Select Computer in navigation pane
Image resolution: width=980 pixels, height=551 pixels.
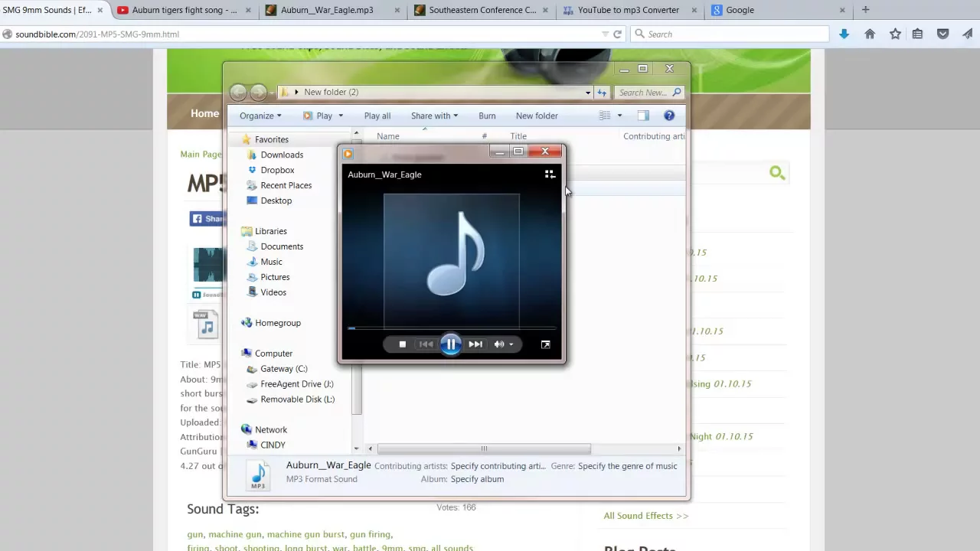point(273,354)
